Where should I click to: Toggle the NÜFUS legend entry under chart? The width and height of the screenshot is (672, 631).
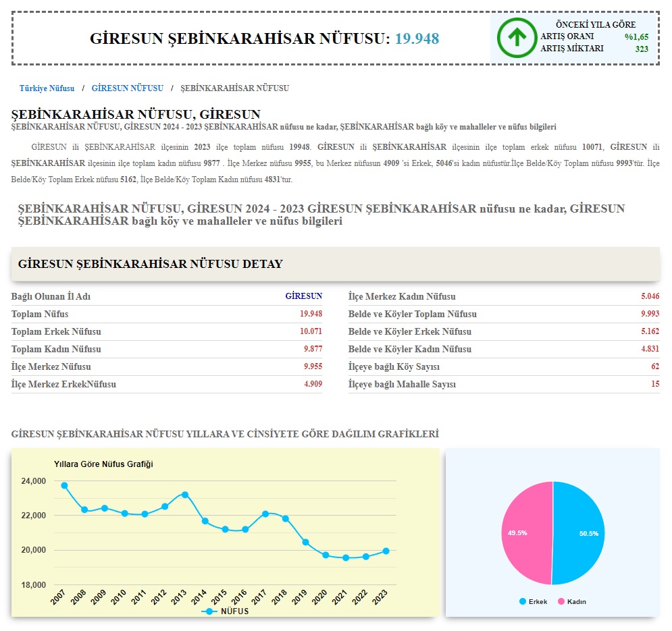[225, 611]
